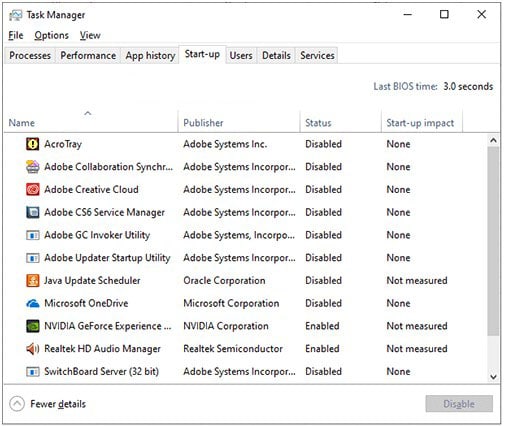Screen dimensions: 505x426
Task: Click the Adobe Creative Cloud icon
Action: click(x=32, y=189)
